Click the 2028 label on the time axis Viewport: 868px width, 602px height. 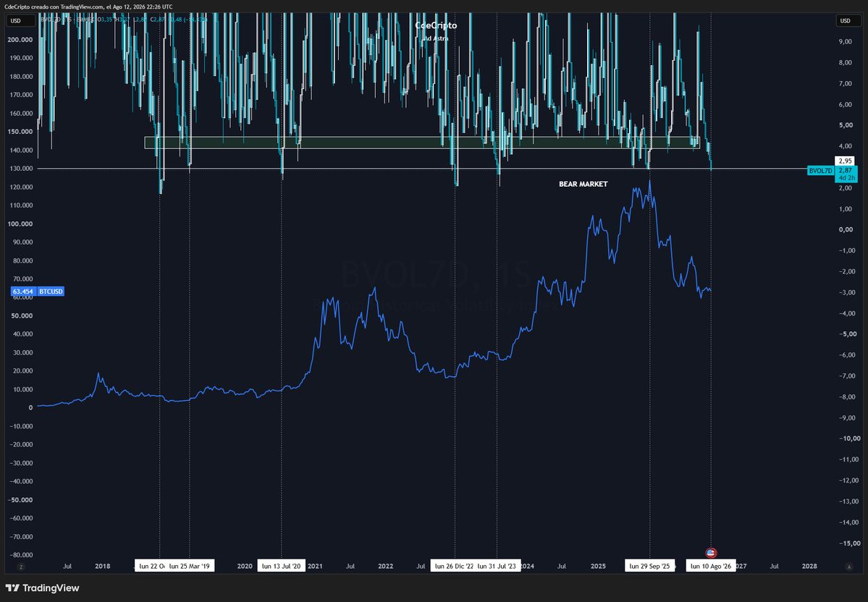point(809,566)
